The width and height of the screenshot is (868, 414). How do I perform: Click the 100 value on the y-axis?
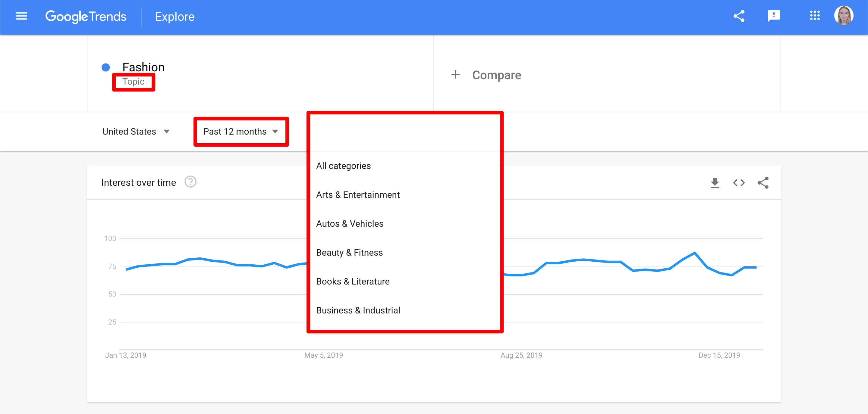point(110,238)
